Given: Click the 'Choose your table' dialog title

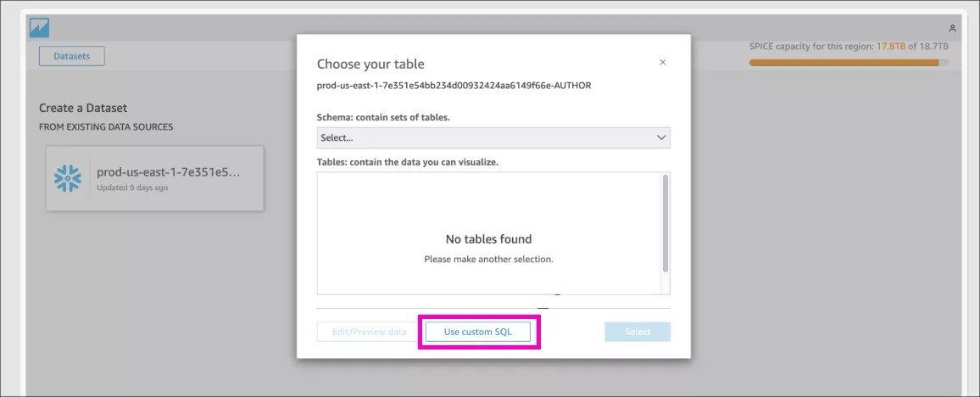Looking at the screenshot, I should [370, 64].
